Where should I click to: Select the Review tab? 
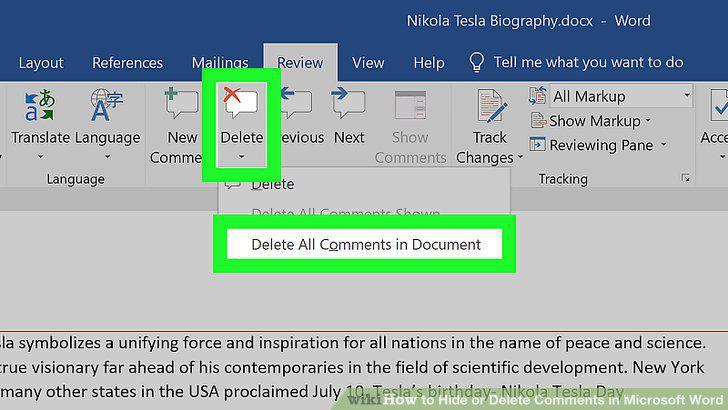[300, 63]
